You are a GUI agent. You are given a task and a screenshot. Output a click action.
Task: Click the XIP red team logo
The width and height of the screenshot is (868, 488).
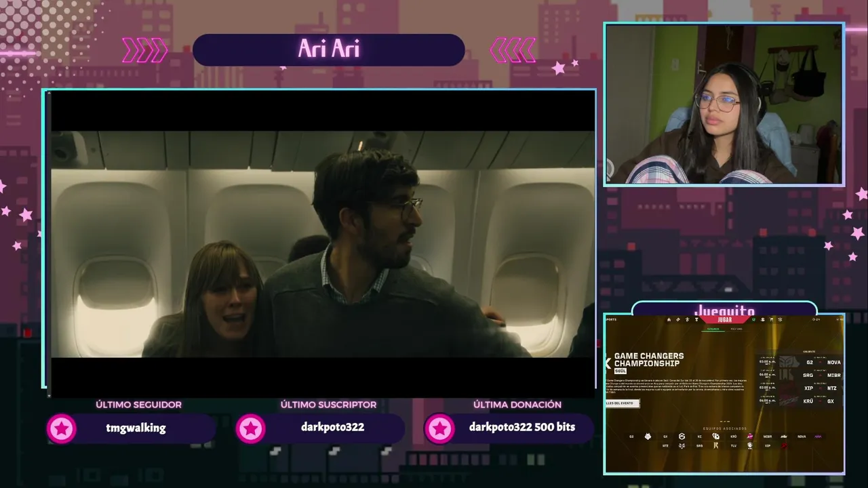(784, 446)
